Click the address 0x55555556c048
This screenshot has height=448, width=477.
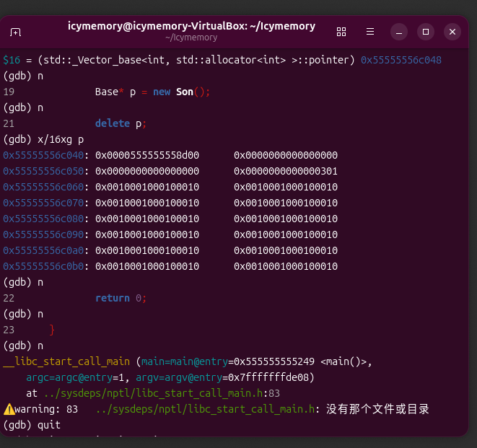tap(401, 60)
